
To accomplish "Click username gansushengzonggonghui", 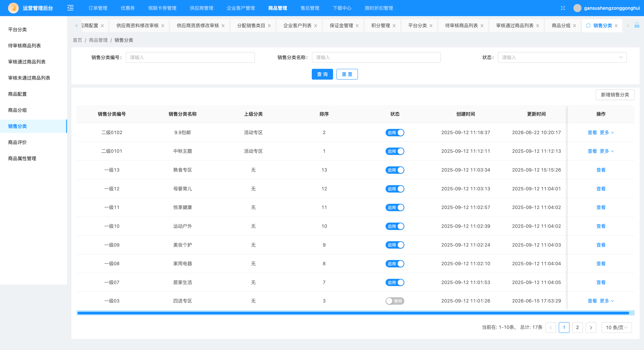I will [612, 8].
